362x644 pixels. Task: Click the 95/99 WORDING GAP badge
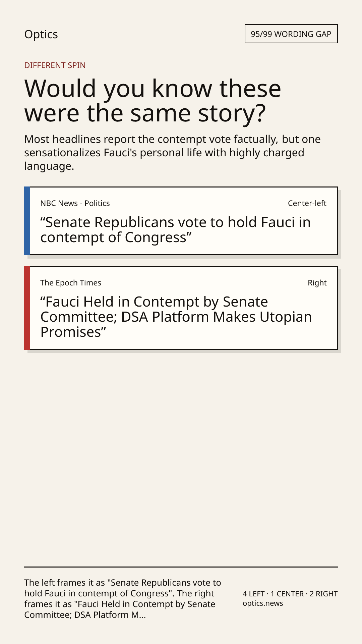291,34
